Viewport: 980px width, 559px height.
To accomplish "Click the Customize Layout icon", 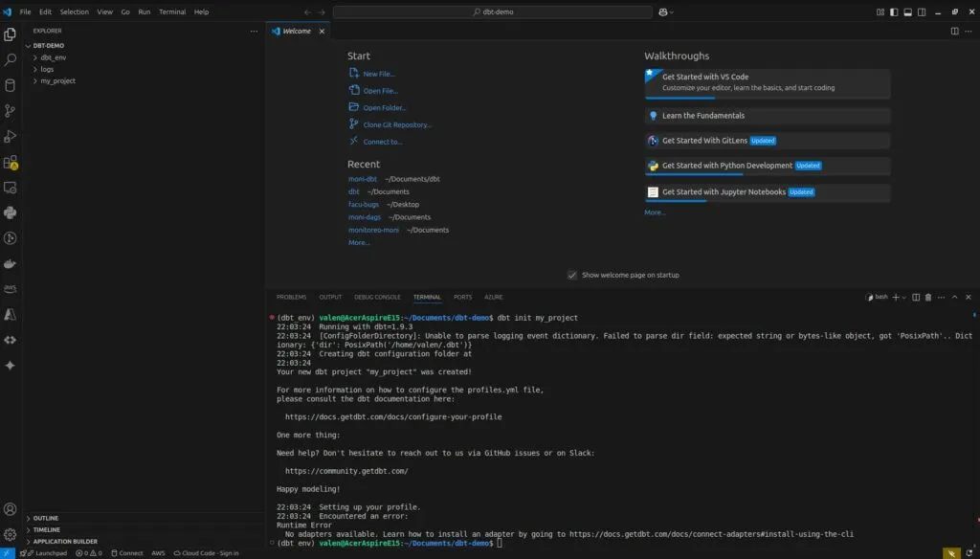I will pyautogui.click(x=880, y=11).
